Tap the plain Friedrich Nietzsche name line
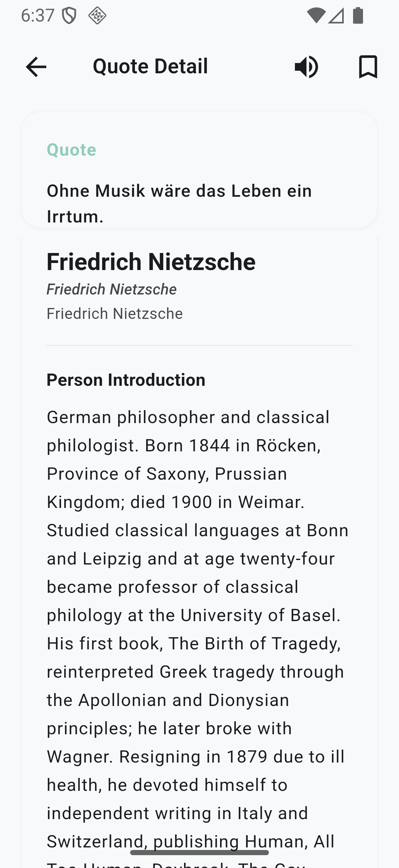 114,313
